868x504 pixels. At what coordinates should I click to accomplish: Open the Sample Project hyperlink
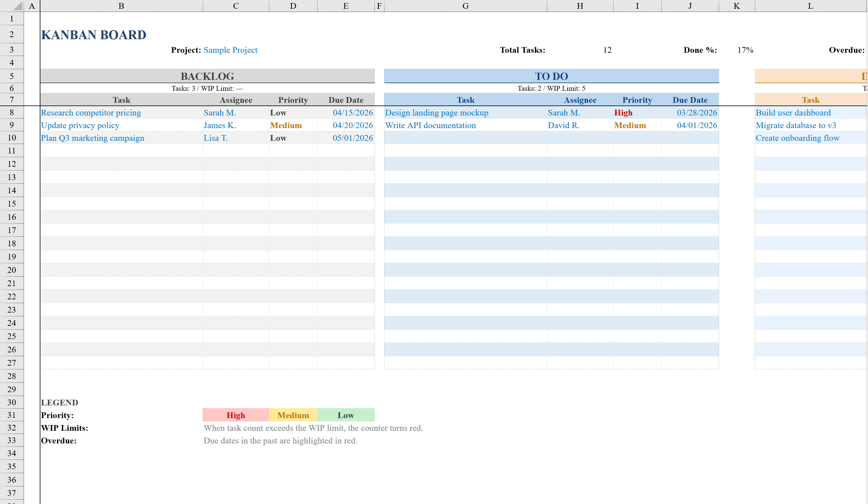coord(231,50)
